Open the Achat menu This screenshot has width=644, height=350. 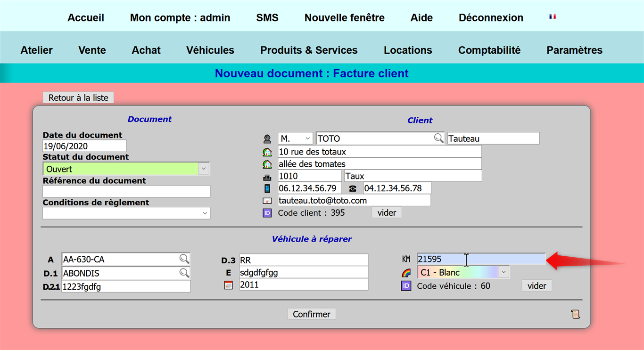(x=146, y=50)
